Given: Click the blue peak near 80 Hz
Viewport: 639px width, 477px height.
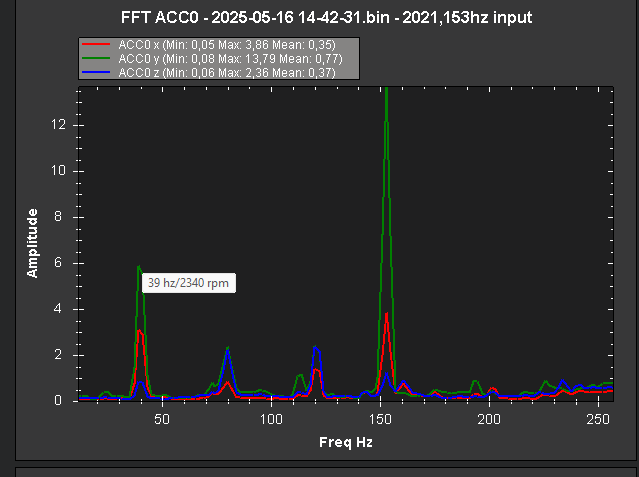Looking at the screenshot, I should pyautogui.click(x=228, y=351).
